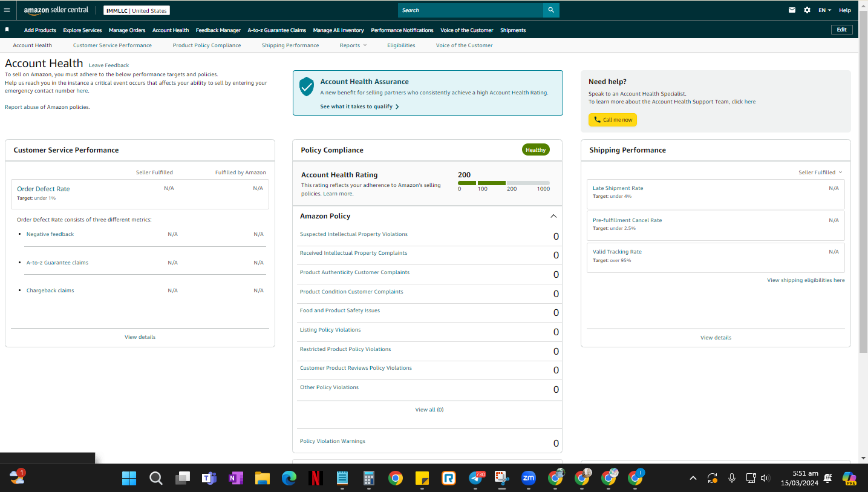The image size is (868, 492).
Task: Open Copilot preview icon in tray
Action: pos(850,479)
